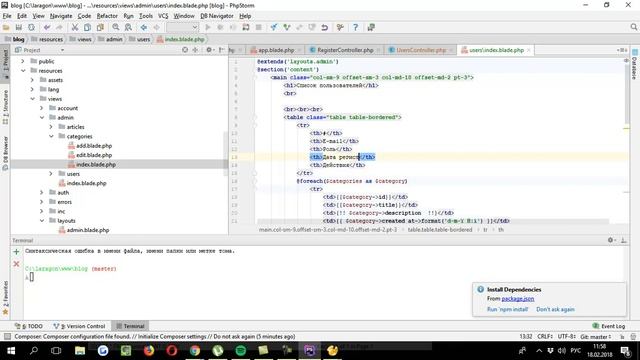Click the Copy icon in toolbar

87,27
